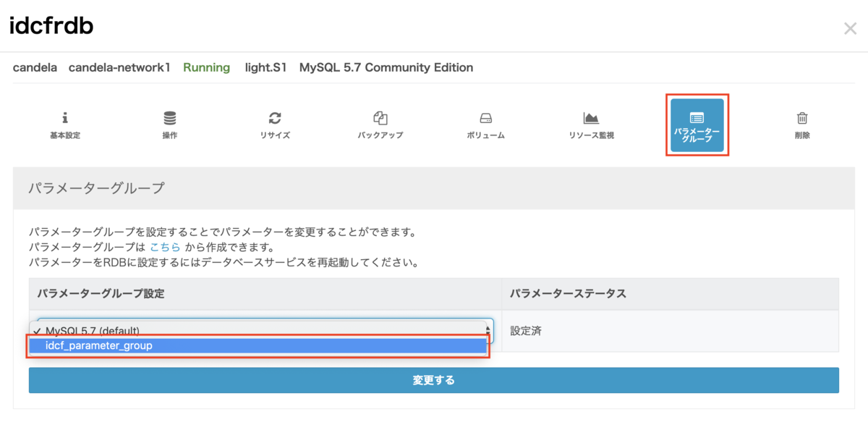
Task: Pick the MySQL 5.7 (default) option
Action: (x=258, y=329)
